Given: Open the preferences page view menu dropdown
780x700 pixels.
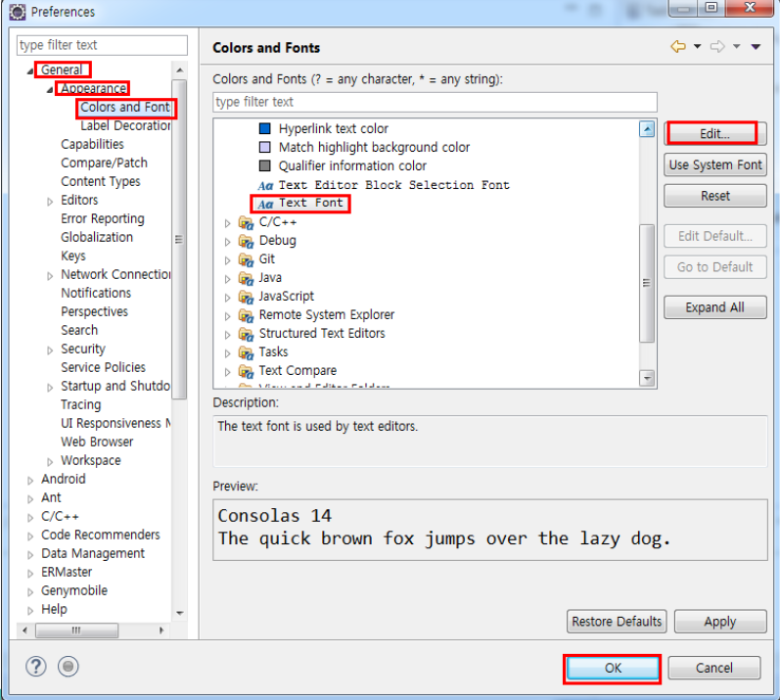Looking at the screenshot, I should click(756, 47).
